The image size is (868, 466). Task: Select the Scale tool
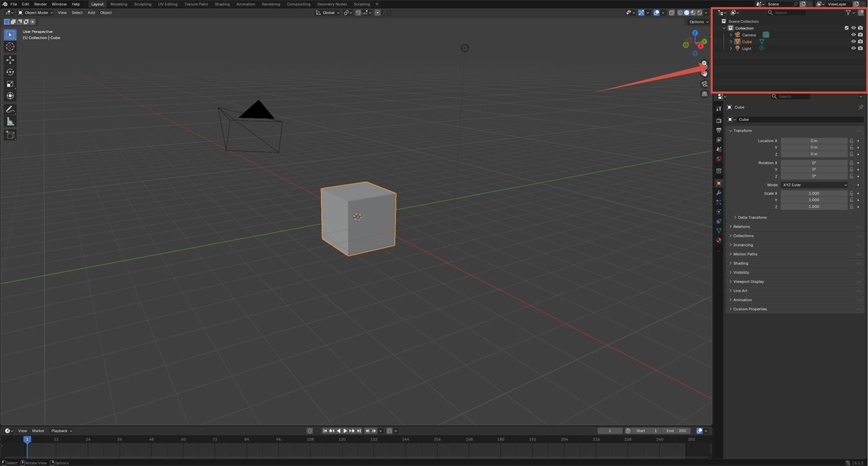point(10,84)
